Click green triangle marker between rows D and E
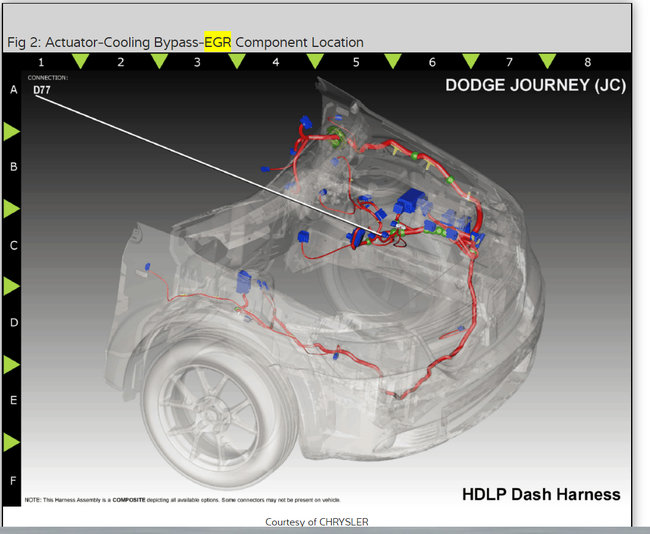This screenshot has height=534, width=650. [x=11, y=364]
